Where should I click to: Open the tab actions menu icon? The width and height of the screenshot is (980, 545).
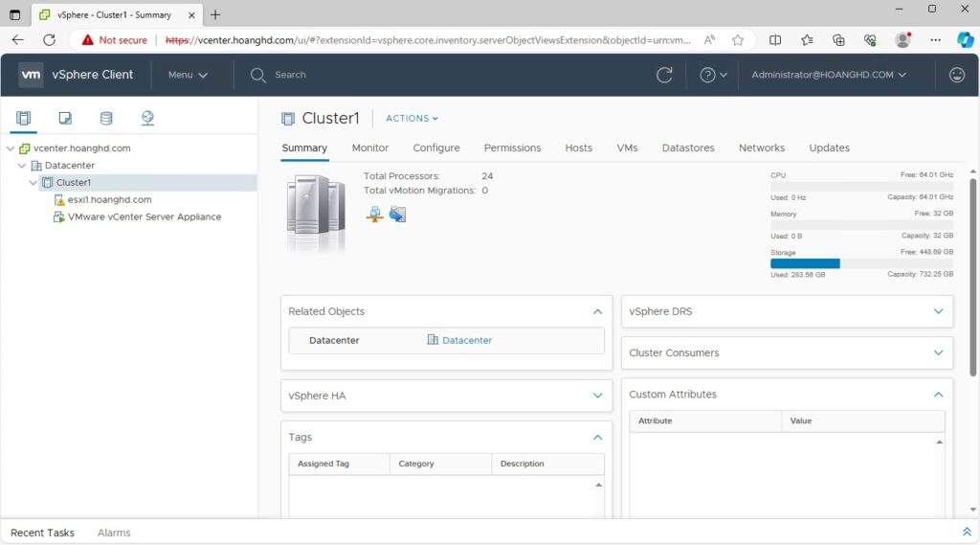click(15, 14)
